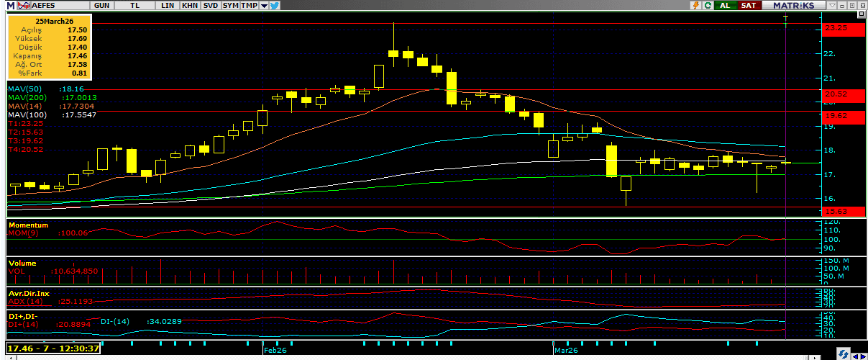Click the orange lightning bolt icon
This screenshot has width=868, height=360.
tap(695, 5)
